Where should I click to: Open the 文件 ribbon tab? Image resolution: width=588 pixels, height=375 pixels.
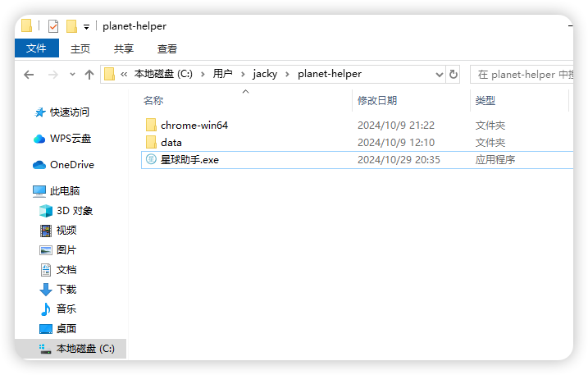click(x=36, y=48)
